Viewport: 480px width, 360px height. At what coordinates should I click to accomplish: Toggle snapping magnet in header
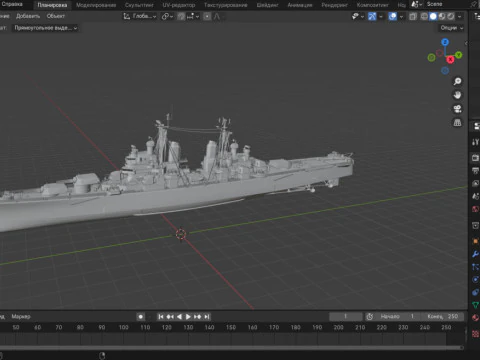click(181, 16)
